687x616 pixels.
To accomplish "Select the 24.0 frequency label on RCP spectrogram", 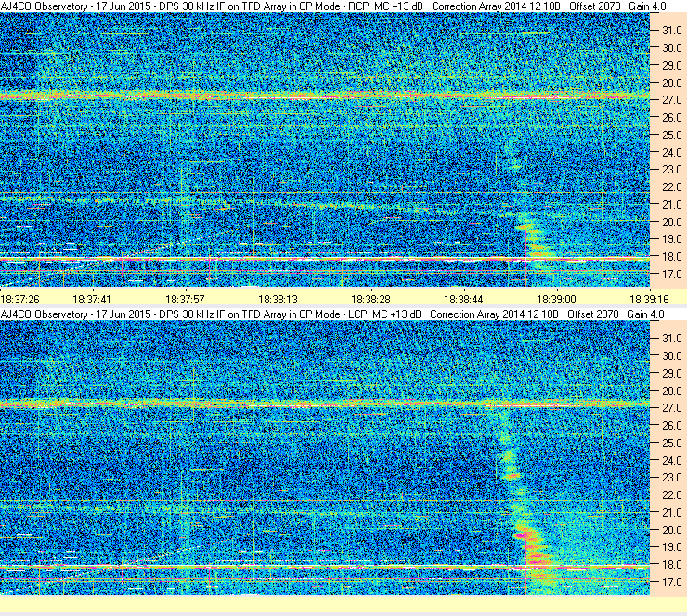I will (x=671, y=153).
